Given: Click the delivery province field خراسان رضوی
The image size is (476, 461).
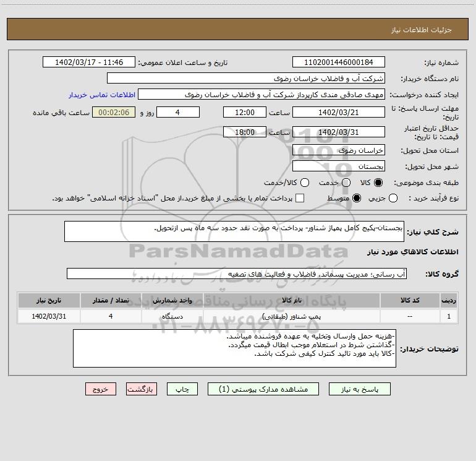Looking at the screenshot, I should 339,150.
